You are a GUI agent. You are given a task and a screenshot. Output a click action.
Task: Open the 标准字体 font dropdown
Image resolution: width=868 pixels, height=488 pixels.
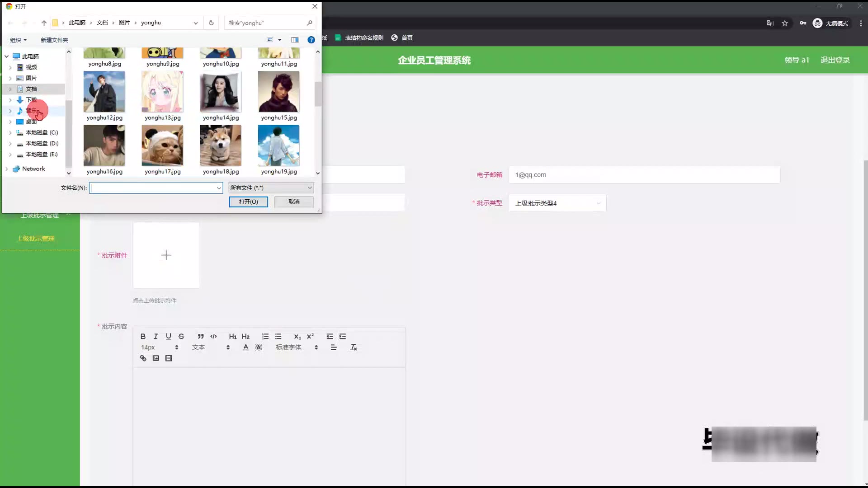(297, 347)
